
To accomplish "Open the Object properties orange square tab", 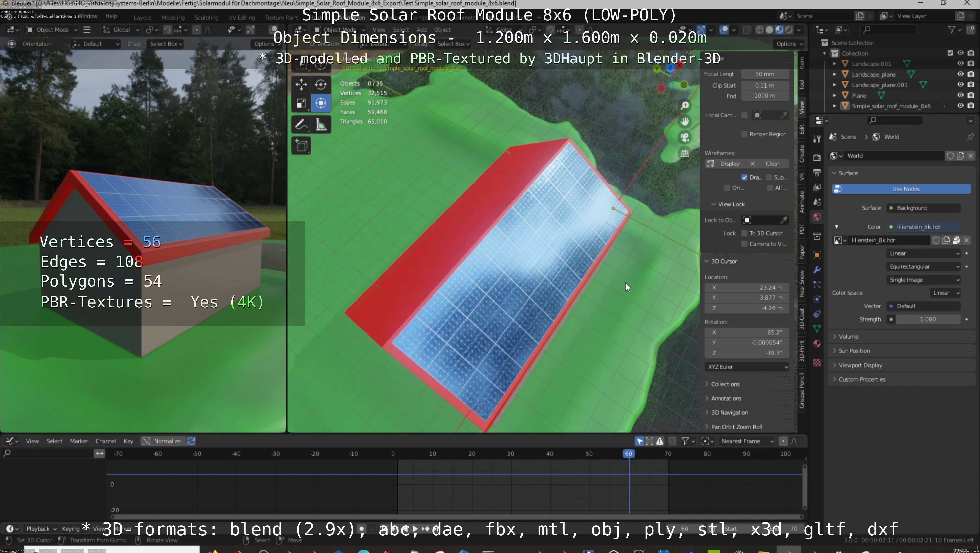I will click(817, 255).
